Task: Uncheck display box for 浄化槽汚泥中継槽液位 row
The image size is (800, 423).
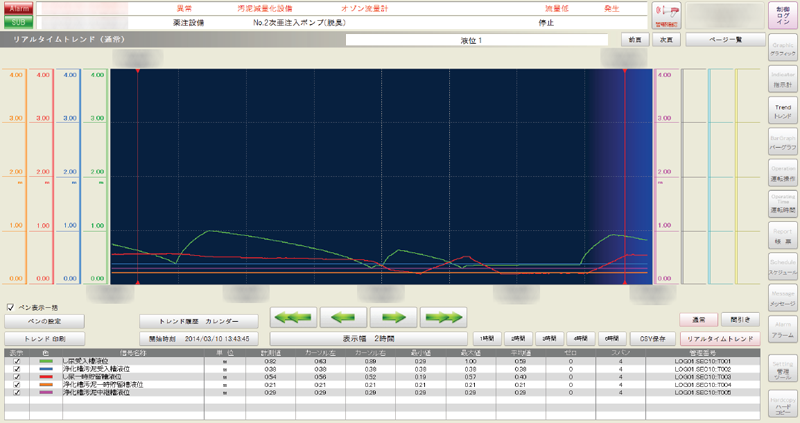Action: click(x=17, y=392)
